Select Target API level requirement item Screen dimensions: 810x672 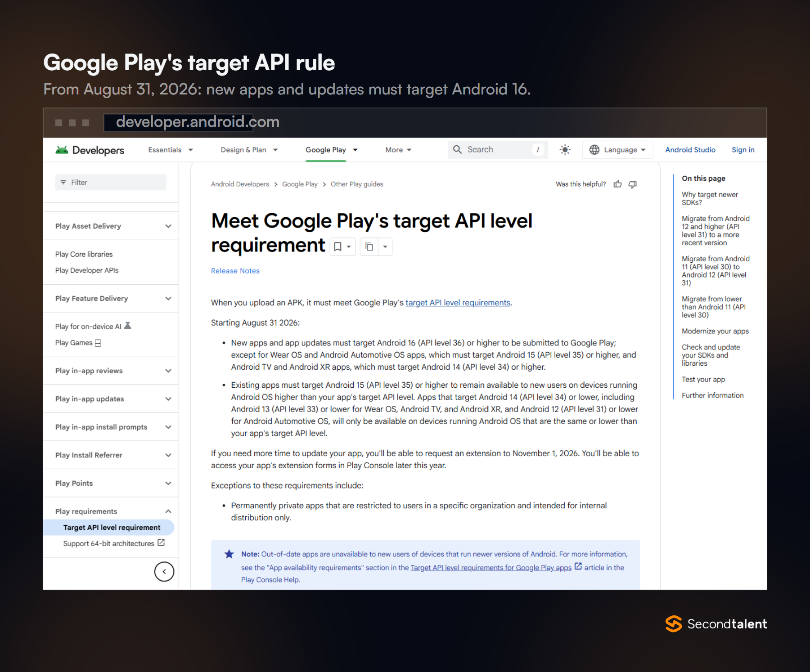pos(109,527)
